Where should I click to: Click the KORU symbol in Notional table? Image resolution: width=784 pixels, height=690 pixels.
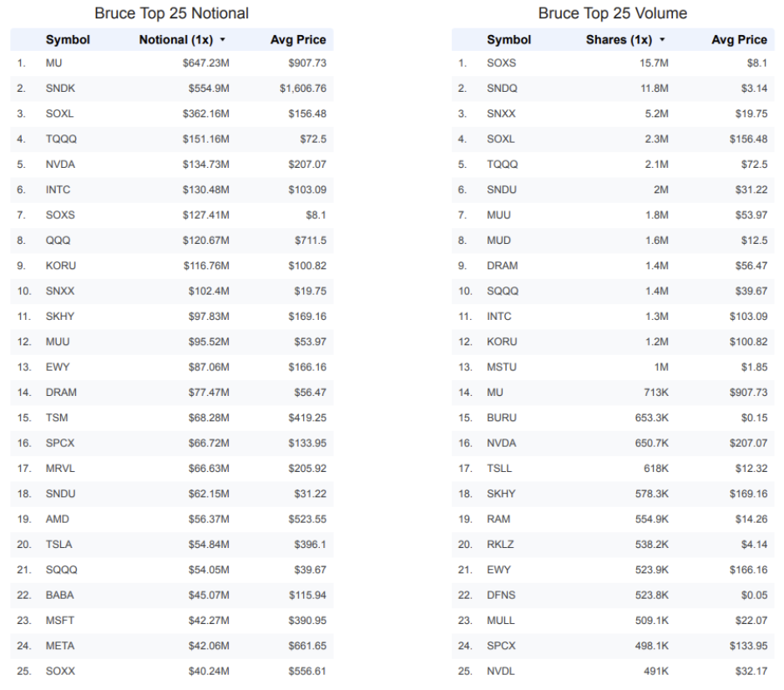(60, 266)
